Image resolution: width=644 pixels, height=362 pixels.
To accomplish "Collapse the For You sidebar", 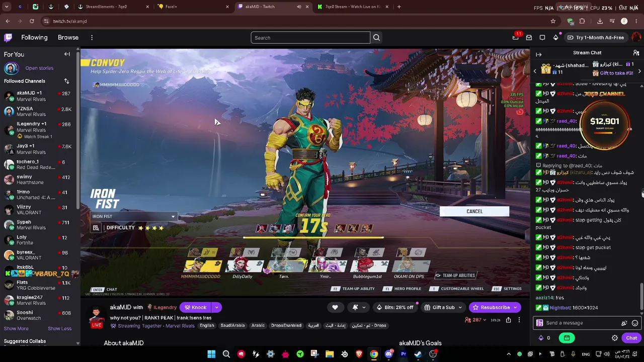I will pyautogui.click(x=67, y=54).
